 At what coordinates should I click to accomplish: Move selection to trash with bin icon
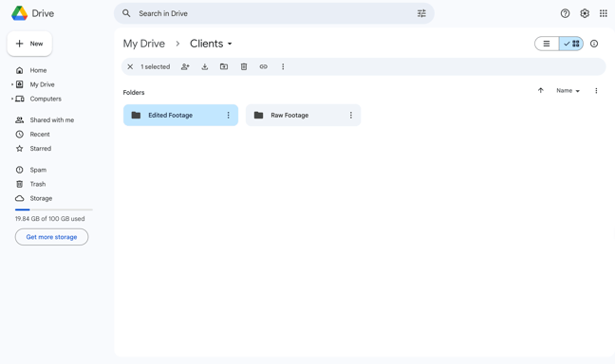click(244, 66)
